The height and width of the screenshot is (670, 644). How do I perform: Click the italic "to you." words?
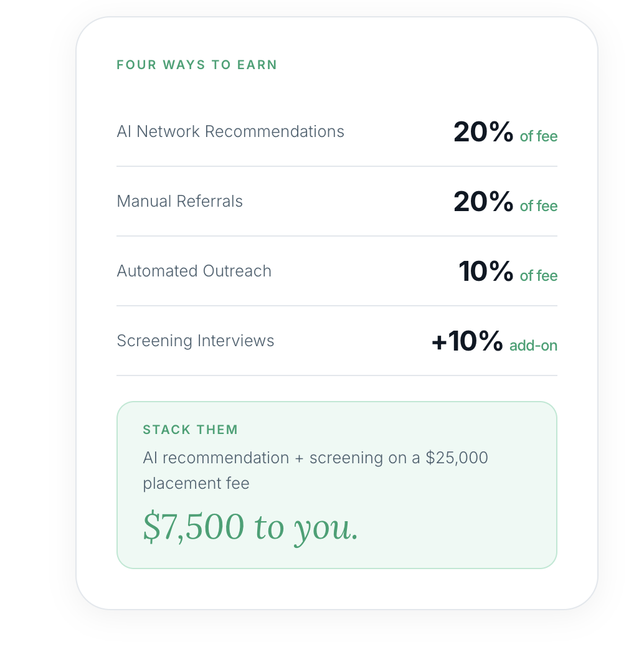coord(306,528)
